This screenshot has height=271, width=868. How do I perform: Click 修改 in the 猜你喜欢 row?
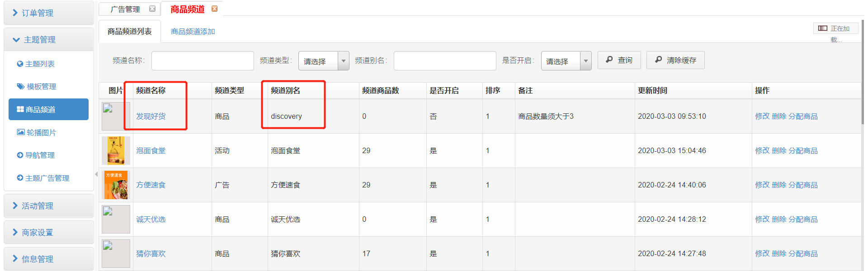pyautogui.click(x=762, y=254)
